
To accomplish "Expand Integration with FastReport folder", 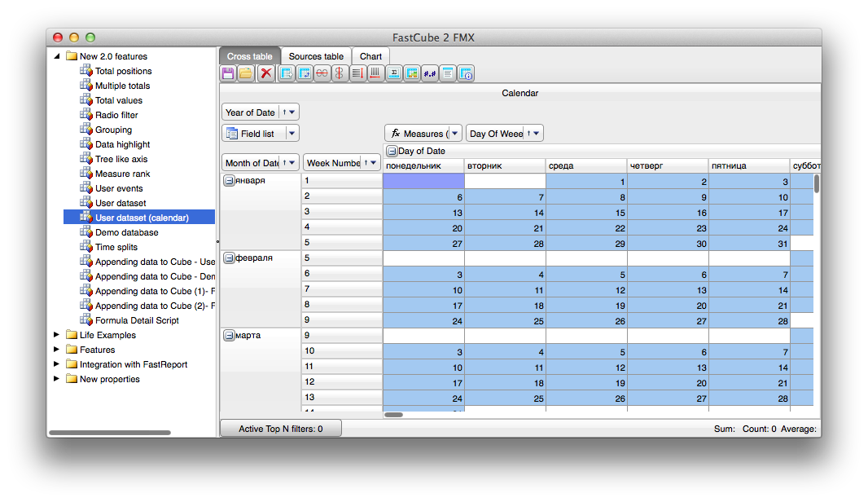I will tap(56, 364).
